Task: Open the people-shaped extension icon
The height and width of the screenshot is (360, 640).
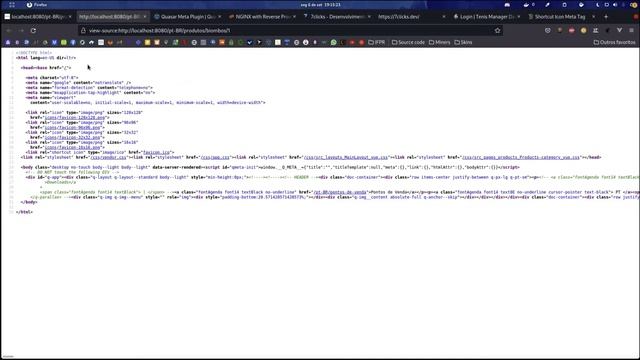Action: pos(596,31)
